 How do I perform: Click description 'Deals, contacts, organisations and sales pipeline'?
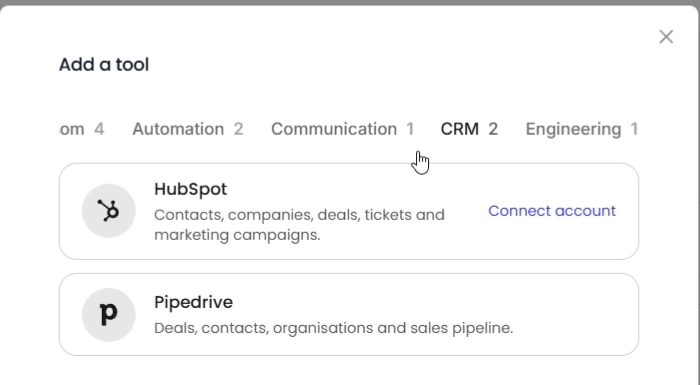tap(333, 328)
